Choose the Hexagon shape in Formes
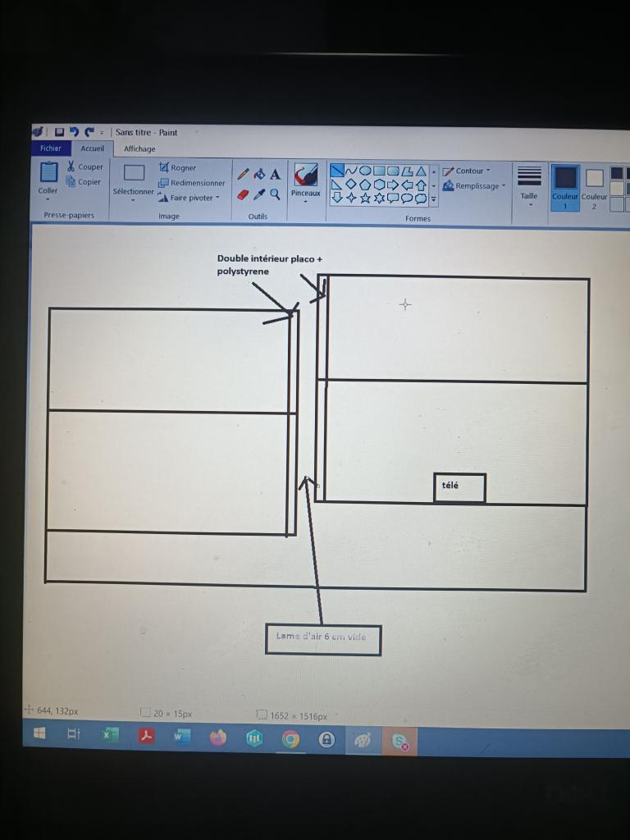The height and width of the screenshot is (840, 630). (379, 185)
